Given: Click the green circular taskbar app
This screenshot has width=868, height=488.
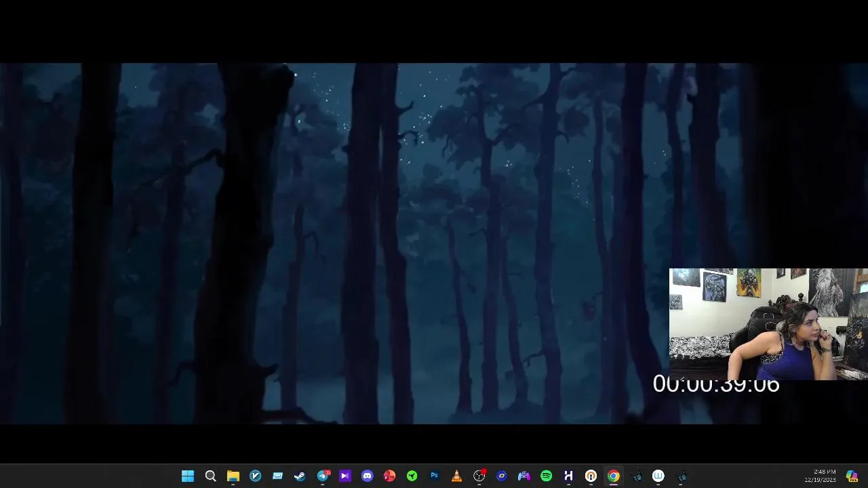Looking at the screenshot, I should pos(412,476).
